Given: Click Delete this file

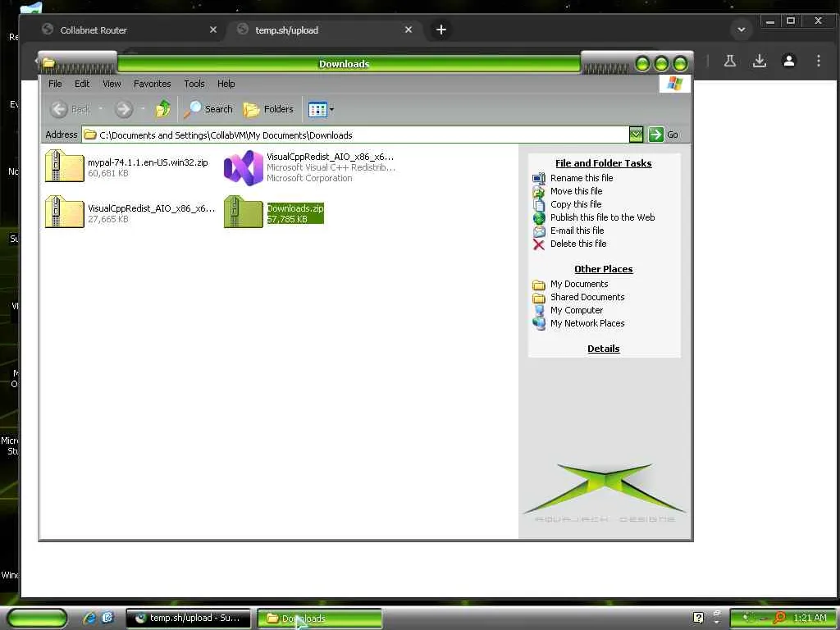Looking at the screenshot, I should coord(578,244).
